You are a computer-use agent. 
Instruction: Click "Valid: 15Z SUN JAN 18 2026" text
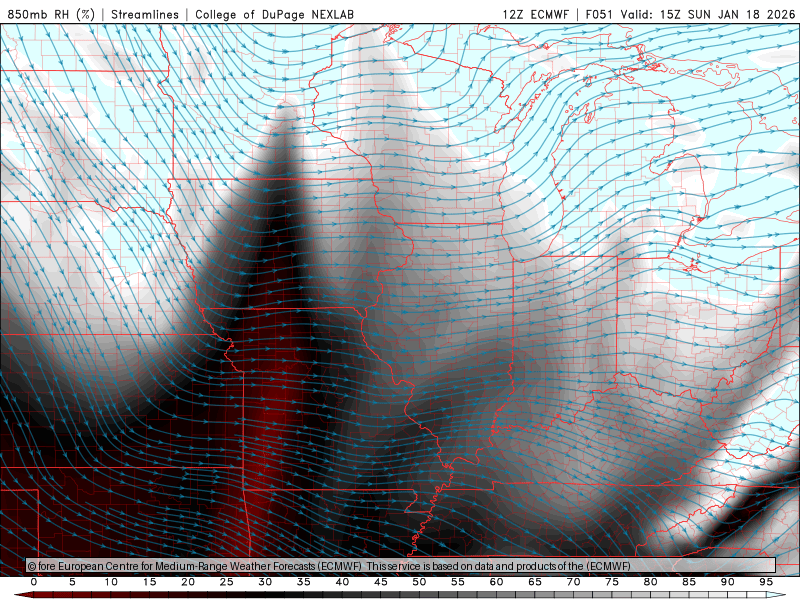pos(708,14)
